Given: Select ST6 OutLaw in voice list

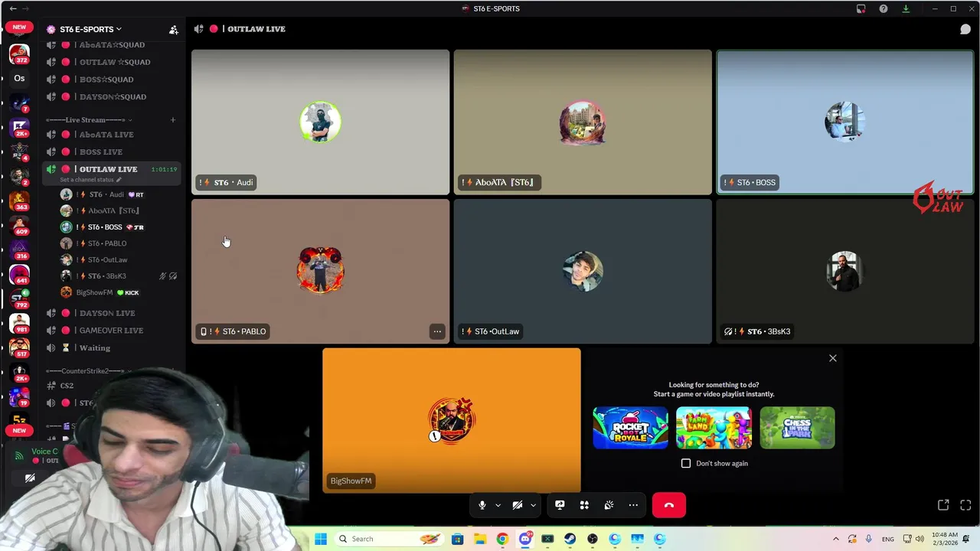Looking at the screenshot, I should pyautogui.click(x=119, y=259).
